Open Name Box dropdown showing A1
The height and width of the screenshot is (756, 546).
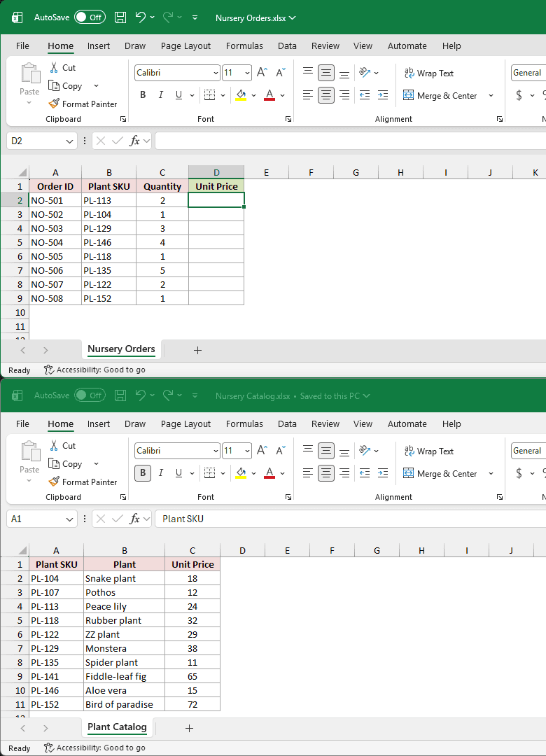click(x=69, y=519)
